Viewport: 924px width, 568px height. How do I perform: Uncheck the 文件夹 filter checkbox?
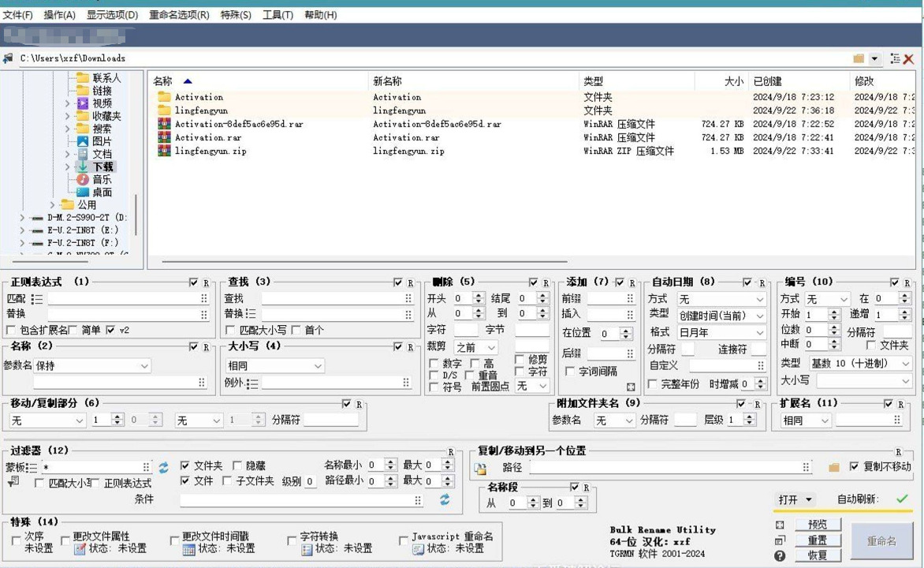(x=185, y=465)
